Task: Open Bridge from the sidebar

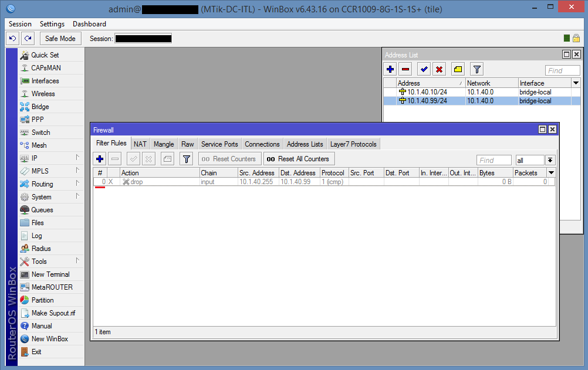Action: [51, 107]
